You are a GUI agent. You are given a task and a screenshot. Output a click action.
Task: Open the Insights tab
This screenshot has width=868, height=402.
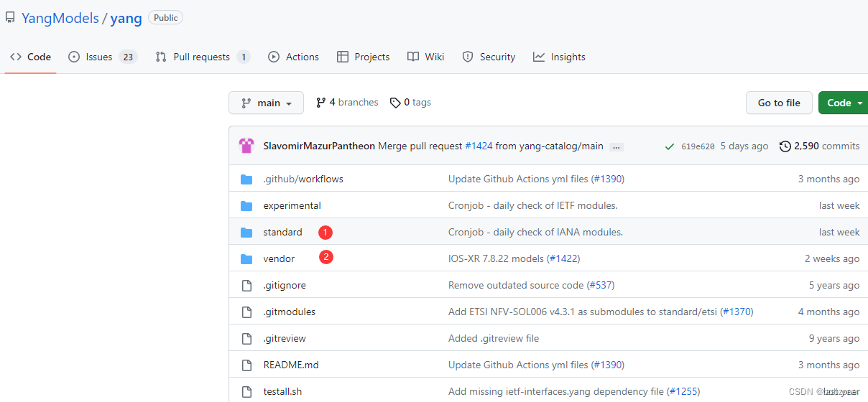[559, 57]
